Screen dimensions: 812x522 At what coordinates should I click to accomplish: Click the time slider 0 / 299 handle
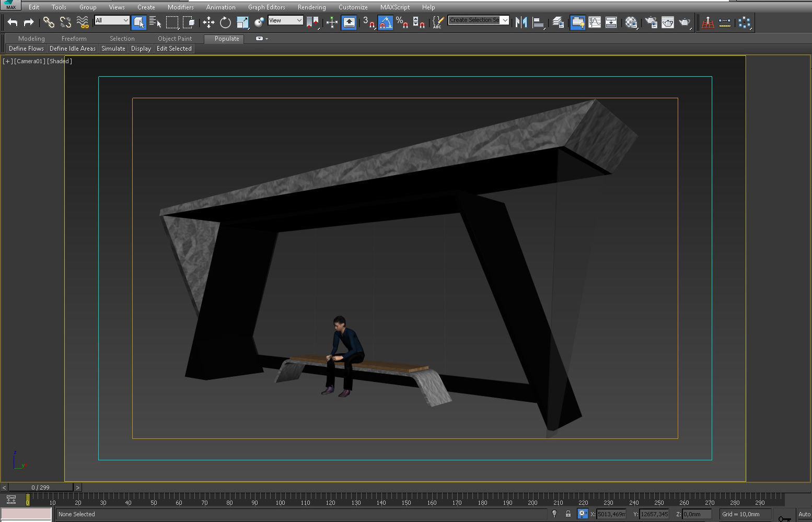click(x=41, y=488)
